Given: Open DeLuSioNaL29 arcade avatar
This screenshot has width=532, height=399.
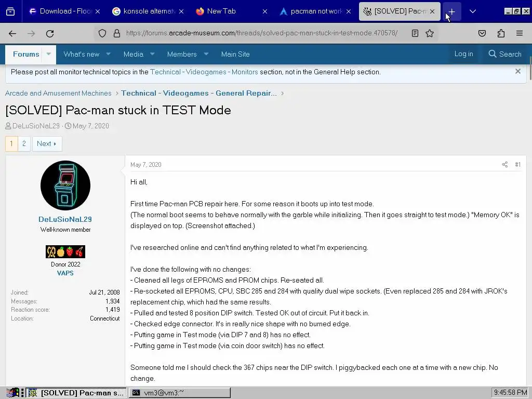Looking at the screenshot, I should pyautogui.click(x=65, y=185).
